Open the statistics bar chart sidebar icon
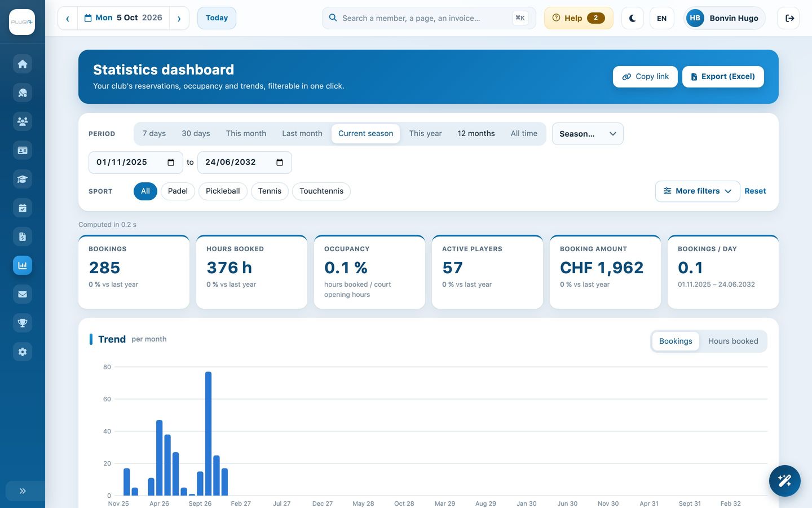This screenshot has height=508, width=812. coord(23,265)
